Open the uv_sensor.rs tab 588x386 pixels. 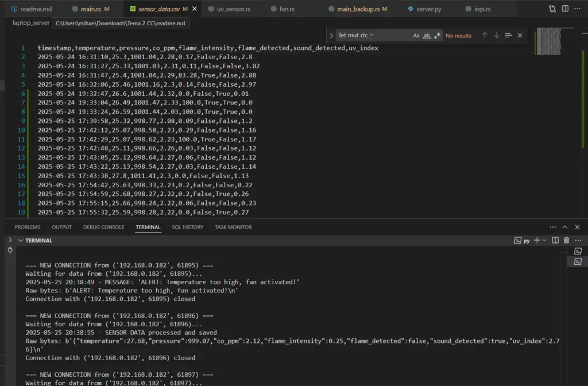coord(229,9)
